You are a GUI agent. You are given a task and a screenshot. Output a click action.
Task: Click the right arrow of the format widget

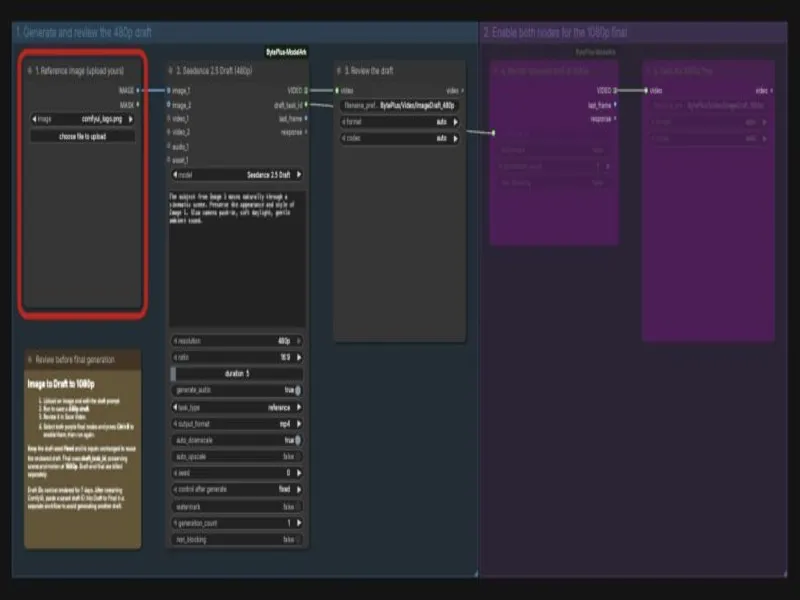pyautogui.click(x=456, y=122)
